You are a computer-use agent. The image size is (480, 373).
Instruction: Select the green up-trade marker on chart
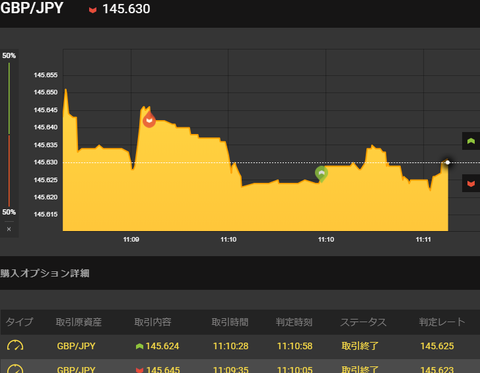(321, 174)
